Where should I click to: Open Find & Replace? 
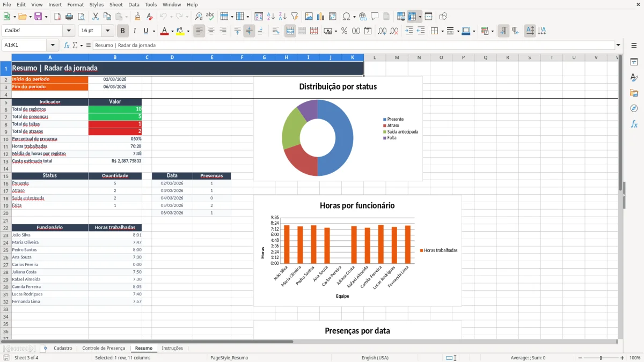tap(199, 17)
